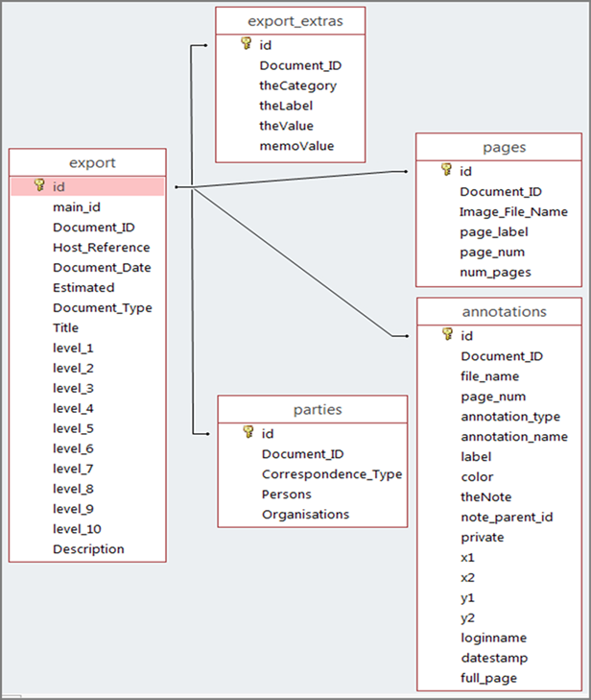
Task: Click the primary key icon in export table
Action: [x=39, y=185]
